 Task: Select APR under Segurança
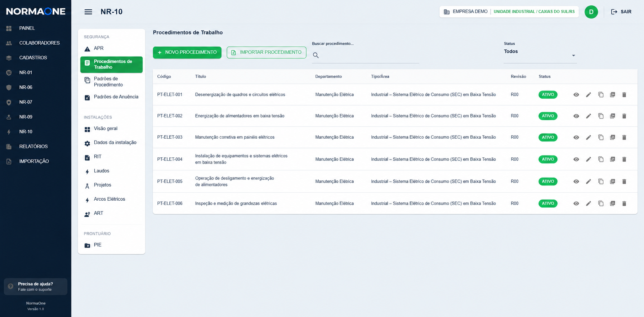pyautogui.click(x=111, y=48)
